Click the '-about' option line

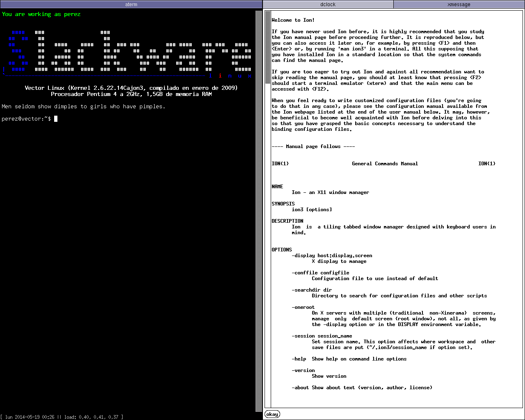point(362,388)
